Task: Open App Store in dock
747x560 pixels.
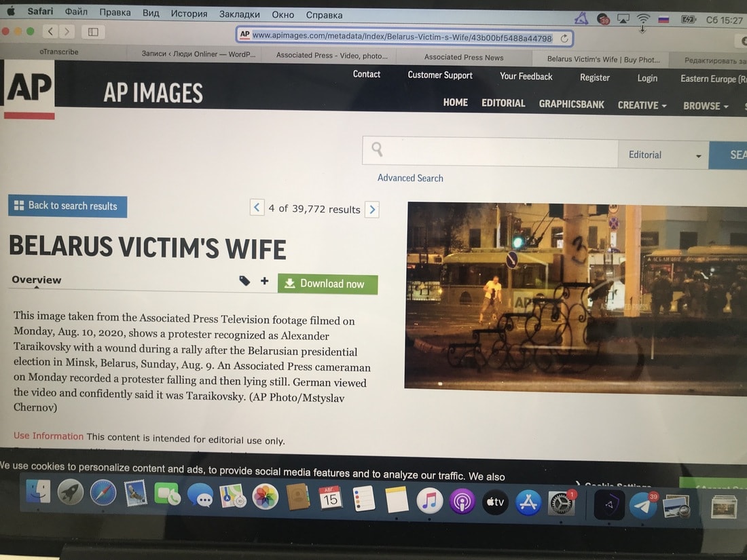Action: click(528, 503)
